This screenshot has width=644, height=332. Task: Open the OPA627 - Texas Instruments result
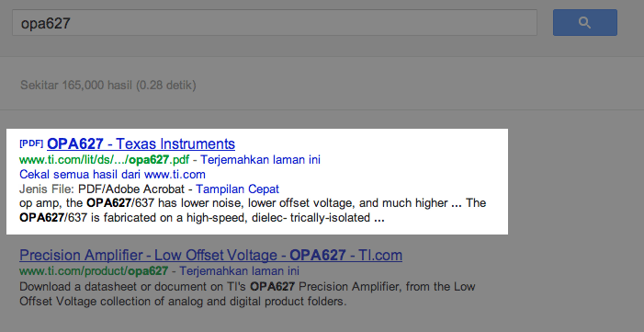coord(141,143)
